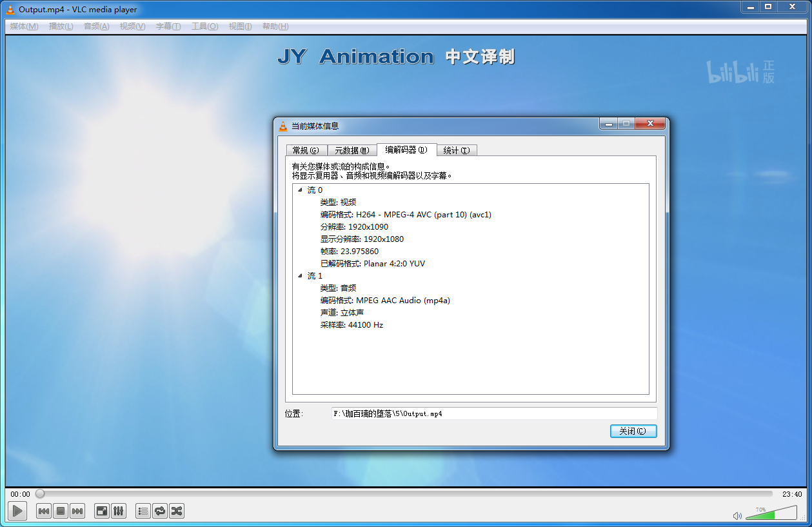Viewport: 812px width, 527px height.
Task: Click the stop playback button
Action: 61,512
